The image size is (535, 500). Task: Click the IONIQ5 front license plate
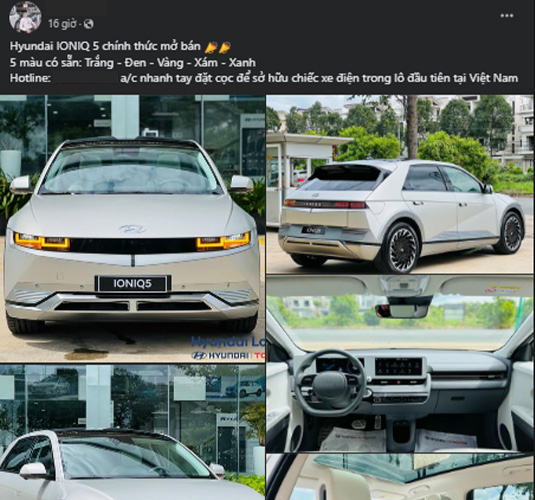pos(133,284)
